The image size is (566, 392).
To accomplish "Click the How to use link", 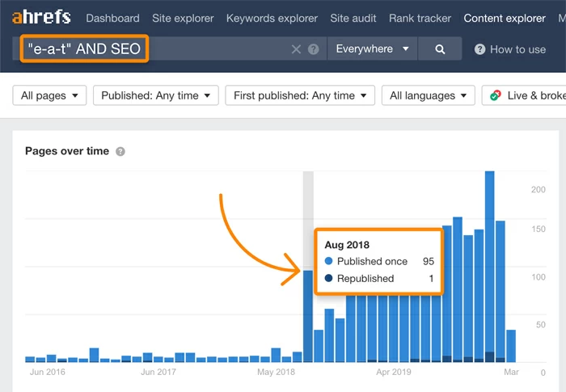I will point(517,49).
